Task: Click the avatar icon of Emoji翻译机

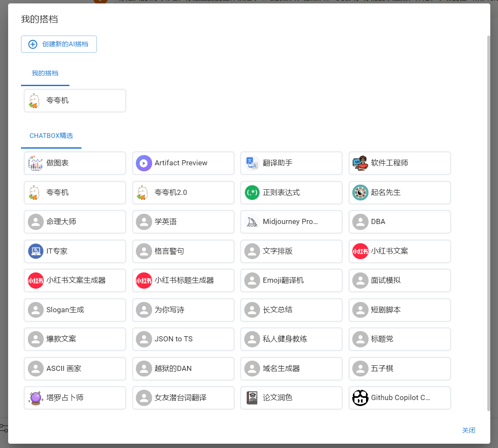Action: (252, 281)
